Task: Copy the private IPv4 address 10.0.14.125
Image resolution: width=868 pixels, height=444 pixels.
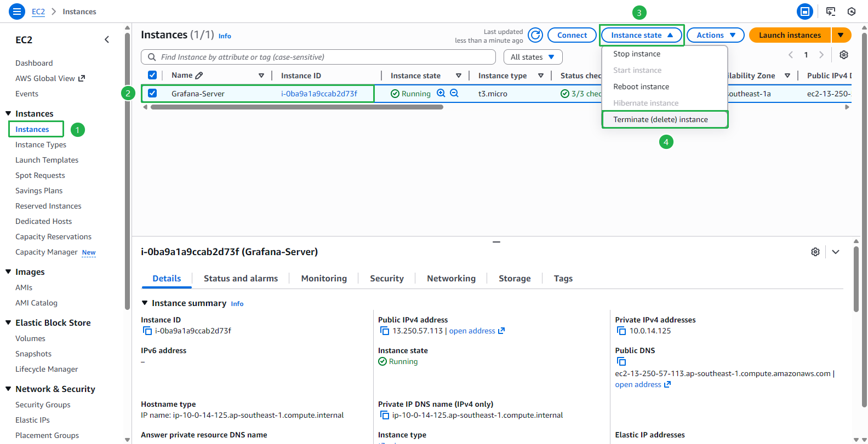Action: [x=621, y=331]
